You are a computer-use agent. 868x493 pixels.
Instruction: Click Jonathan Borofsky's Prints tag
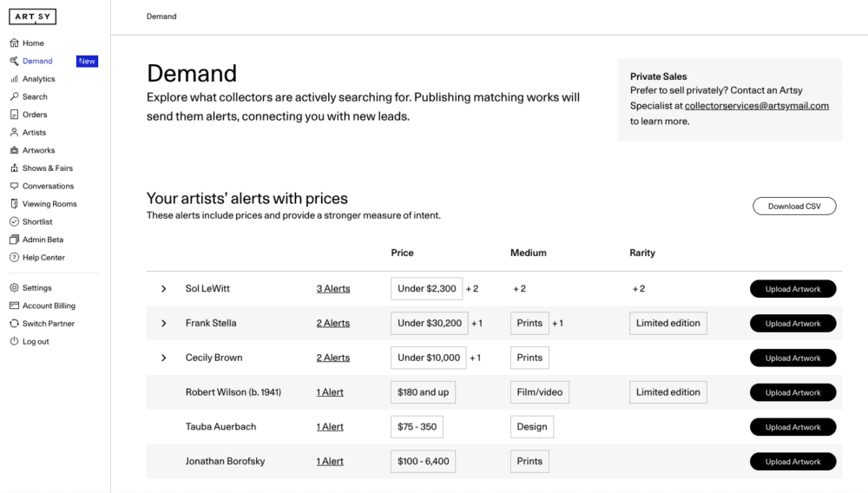(529, 462)
